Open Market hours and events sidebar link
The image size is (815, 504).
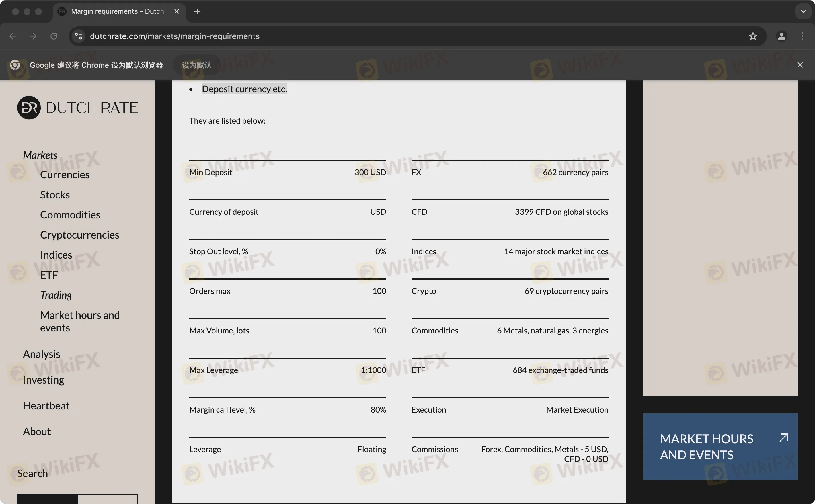click(80, 321)
